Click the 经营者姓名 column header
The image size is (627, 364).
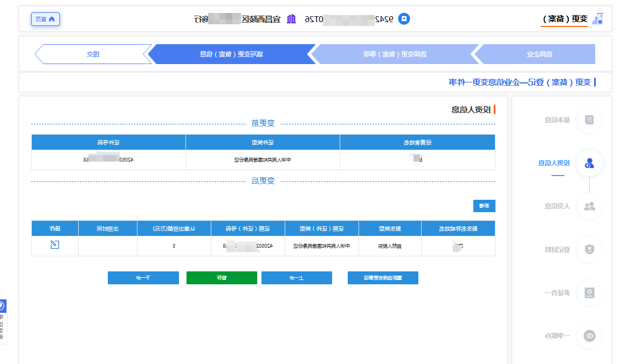417,142
